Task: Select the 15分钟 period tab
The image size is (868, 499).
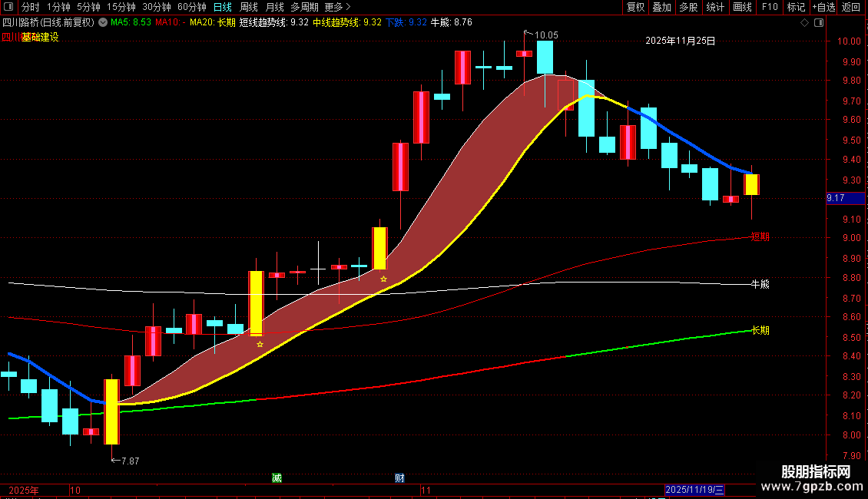Action: tap(121, 7)
